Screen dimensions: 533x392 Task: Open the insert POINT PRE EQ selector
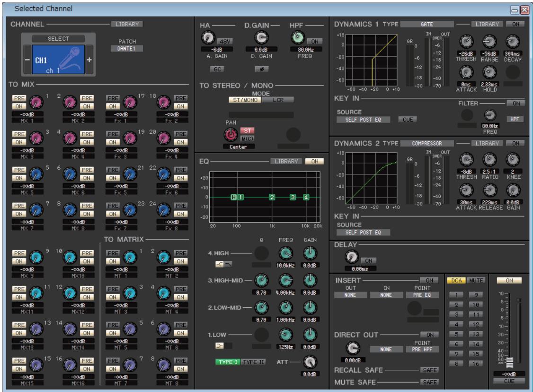click(422, 295)
